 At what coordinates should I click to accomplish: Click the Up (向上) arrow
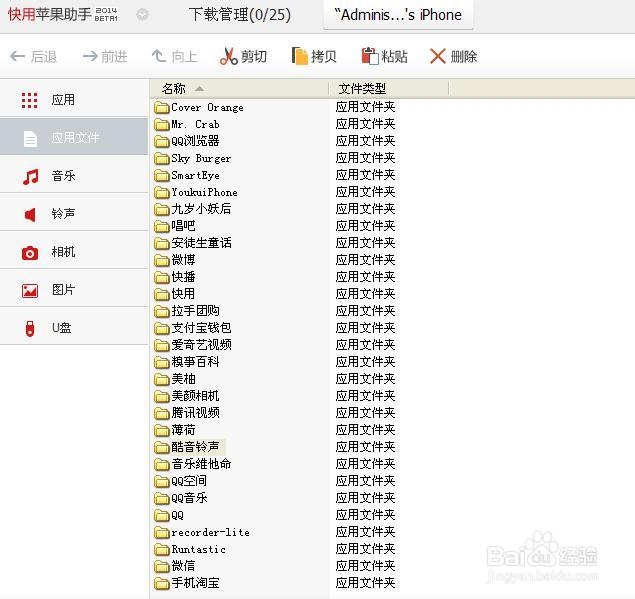click(x=159, y=56)
